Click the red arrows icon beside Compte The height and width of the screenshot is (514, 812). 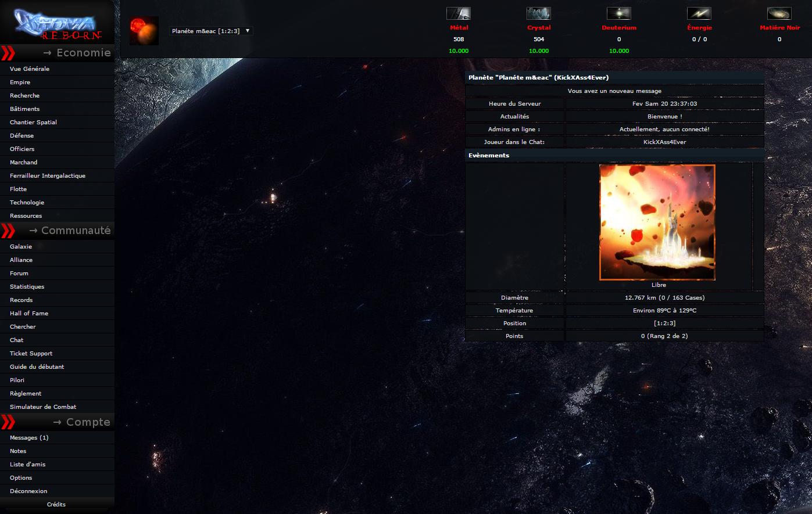tap(8, 422)
